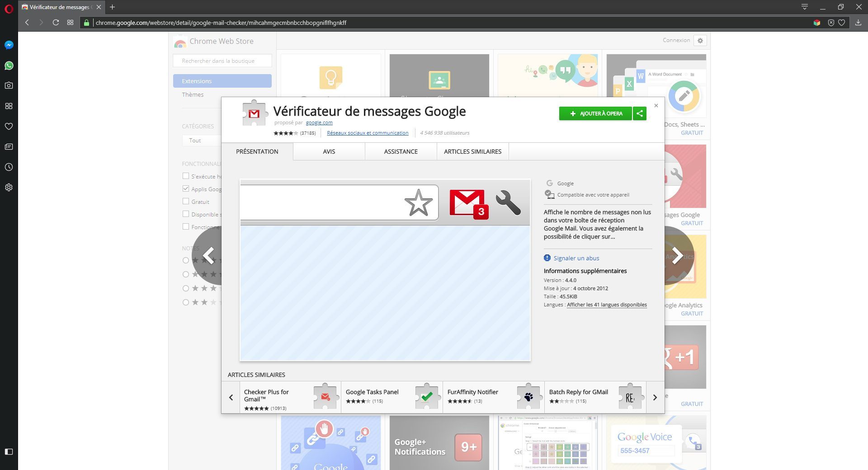Screen dimensions: 868x470
Task: Open Batch Reply for GMail similar item
Action: pos(595,397)
